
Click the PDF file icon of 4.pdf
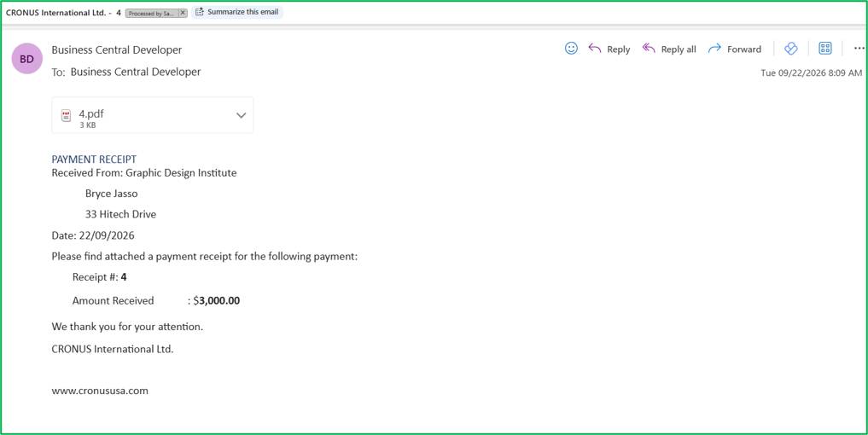(66, 116)
